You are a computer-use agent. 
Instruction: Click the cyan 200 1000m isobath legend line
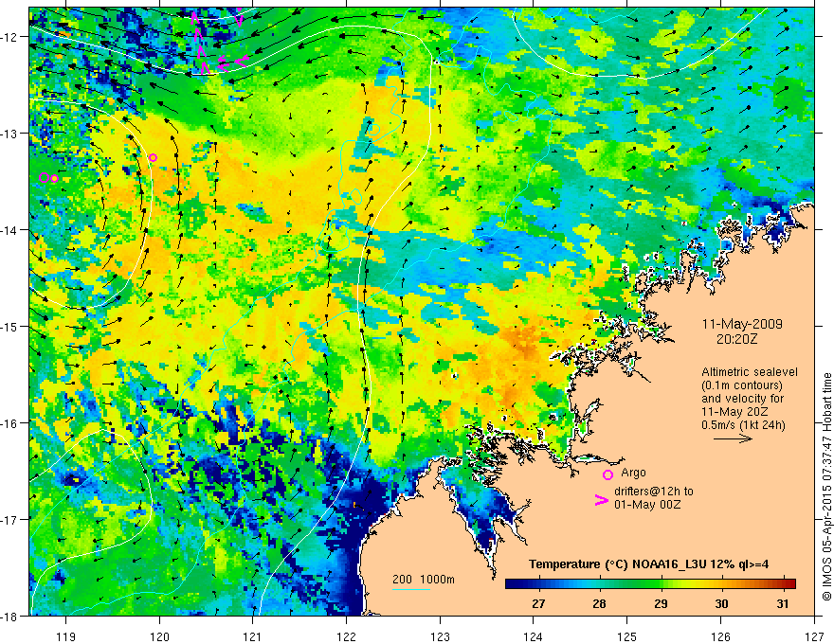click(411, 589)
